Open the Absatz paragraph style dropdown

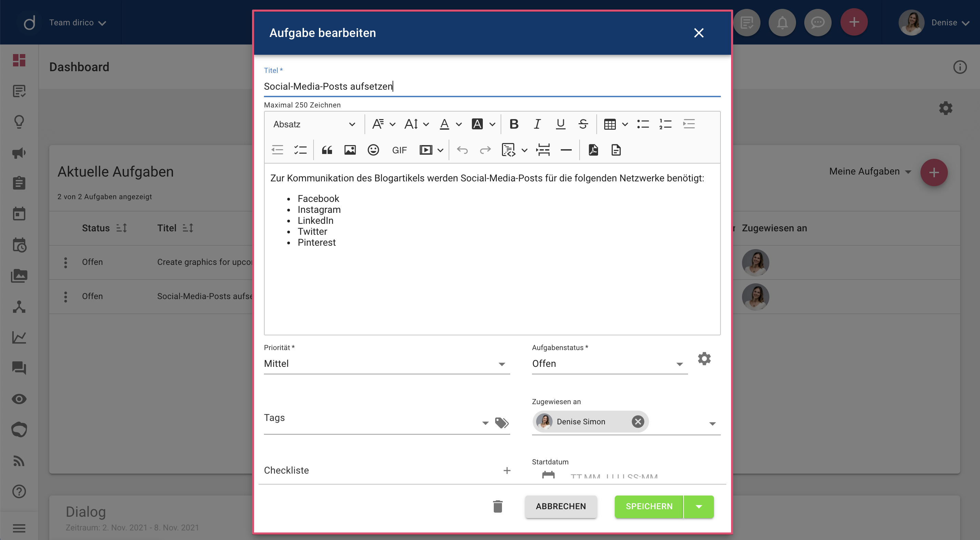(314, 124)
